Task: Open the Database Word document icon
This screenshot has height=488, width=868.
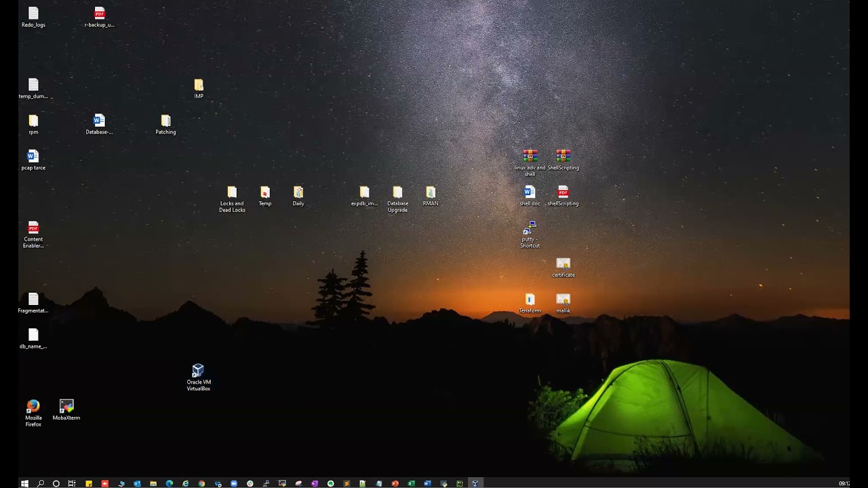Action: tap(99, 121)
